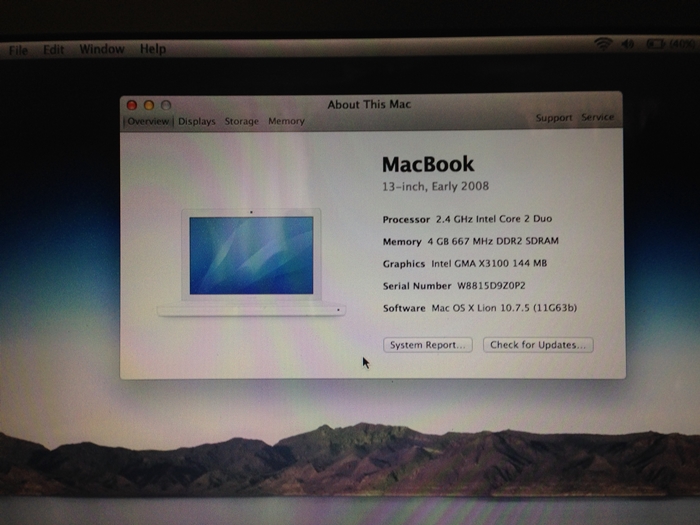Click graphics value 'Intel GMA X3100 144 MB'
Viewport: 700px width, 525px height.
489,263
